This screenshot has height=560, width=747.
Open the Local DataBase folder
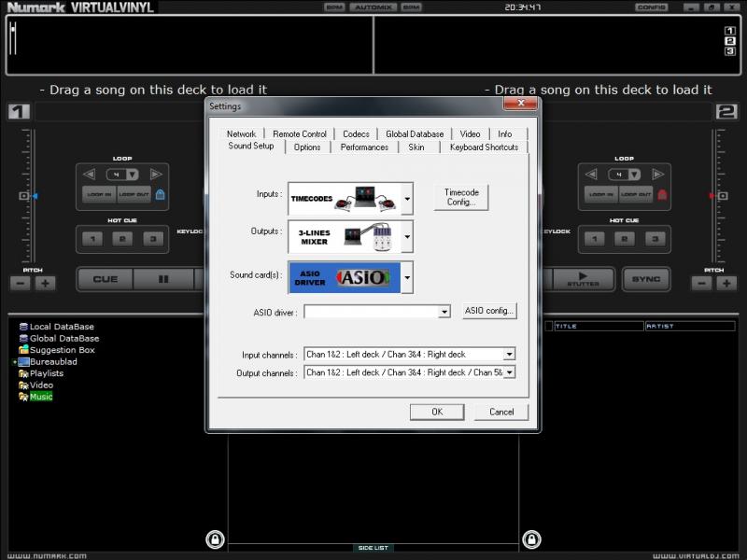point(57,327)
